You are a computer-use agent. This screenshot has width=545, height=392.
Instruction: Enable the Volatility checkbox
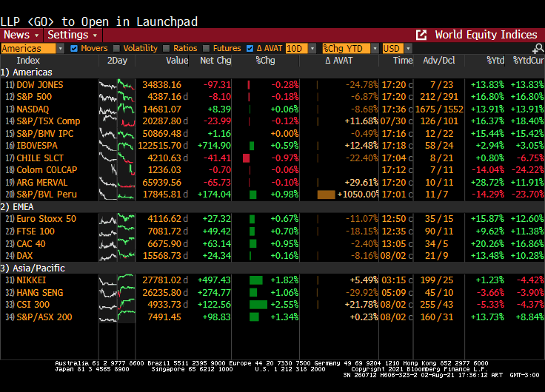[116, 48]
